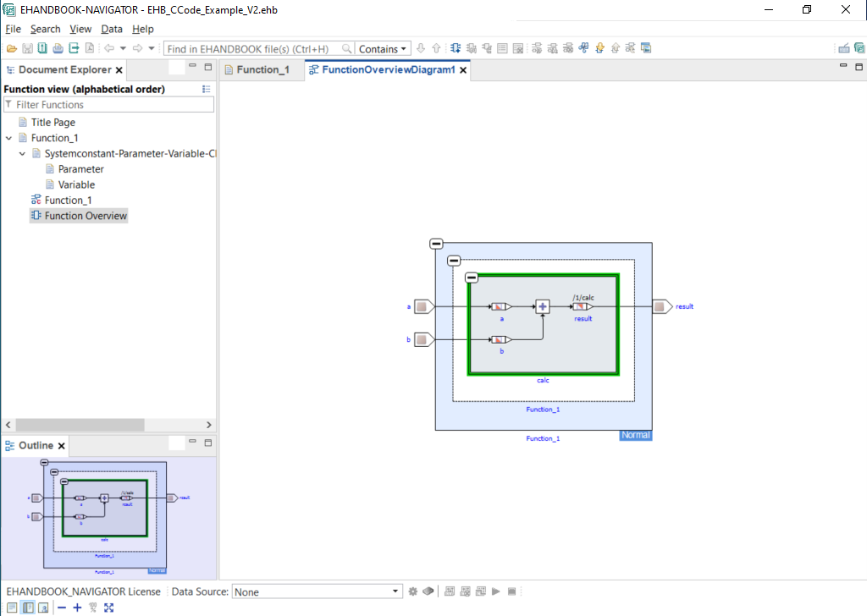This screenshot has width=867, height=616.
Task: Click the zoom in plus icon
Action: [x=77, y=608]
